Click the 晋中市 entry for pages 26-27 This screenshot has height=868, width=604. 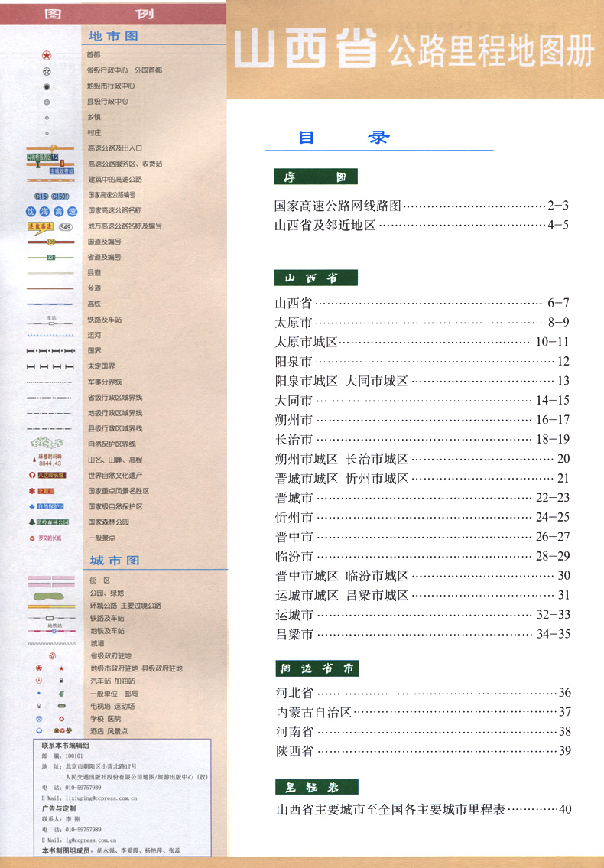(422, 537)
